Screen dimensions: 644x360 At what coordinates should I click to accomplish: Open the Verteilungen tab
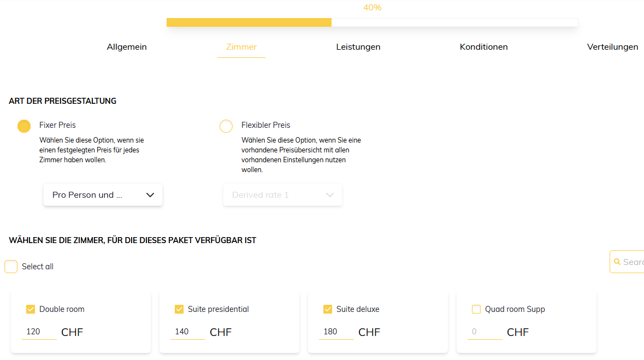point(612,47)
